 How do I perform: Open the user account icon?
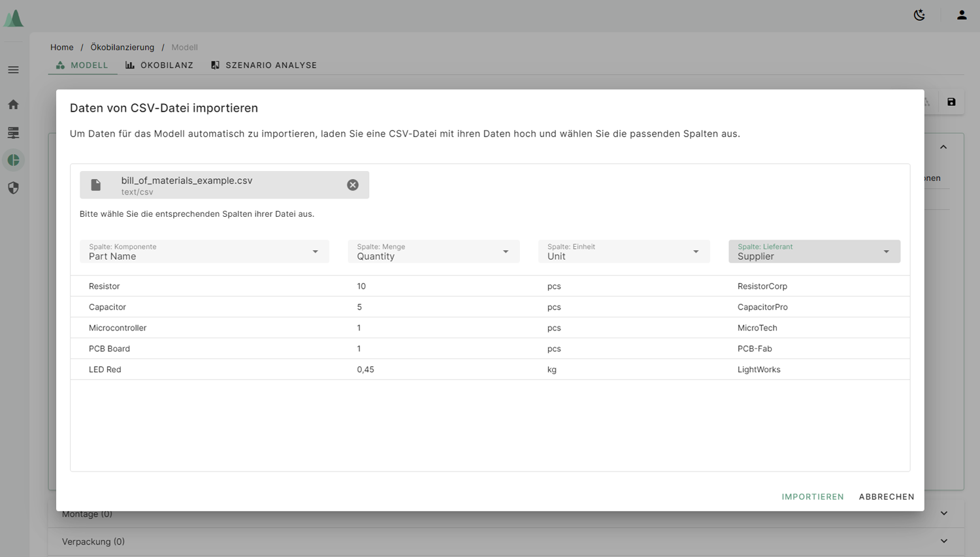pyautogui.click(x=961, y=15)
